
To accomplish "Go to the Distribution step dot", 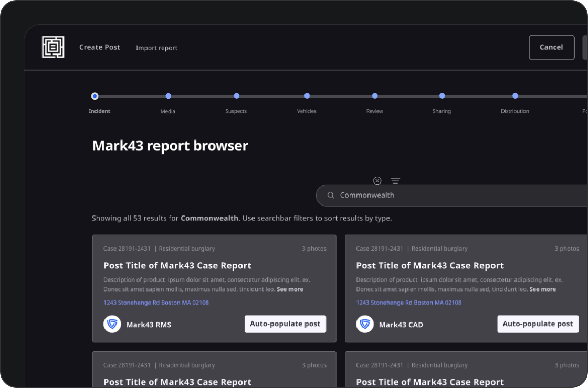I will click(515, 96).
